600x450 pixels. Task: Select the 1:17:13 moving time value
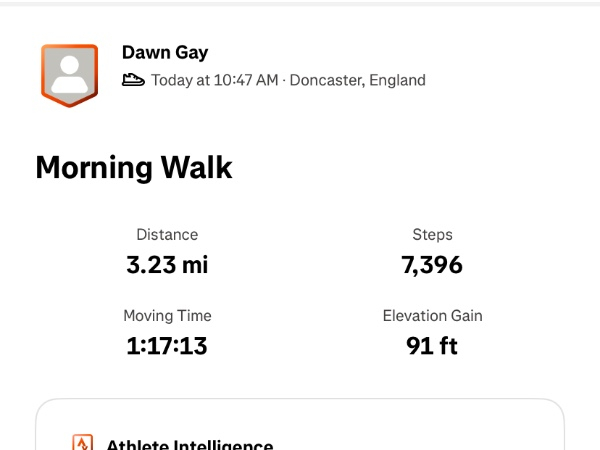(167, 346)
